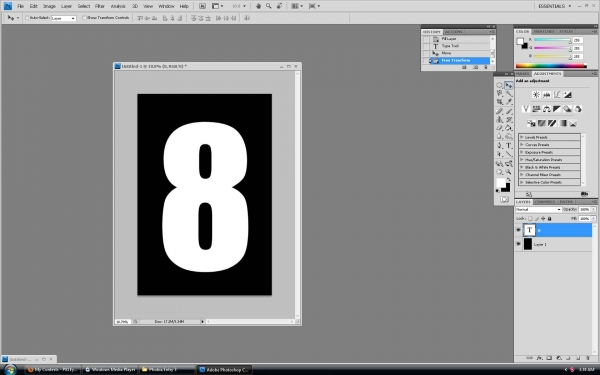
Task: Select the Zoom tool in the toolbox
Action: [509, 172]
